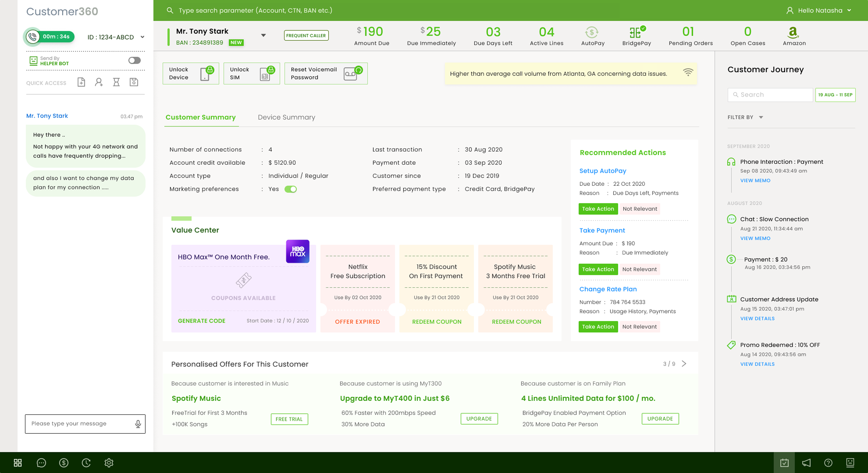Open the chat bubble icon in bottom bar

tap(41, 463)
